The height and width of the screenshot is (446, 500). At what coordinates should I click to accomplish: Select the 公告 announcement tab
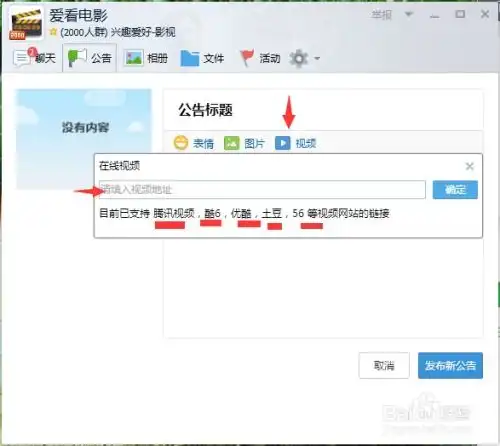tap(89, 58)
